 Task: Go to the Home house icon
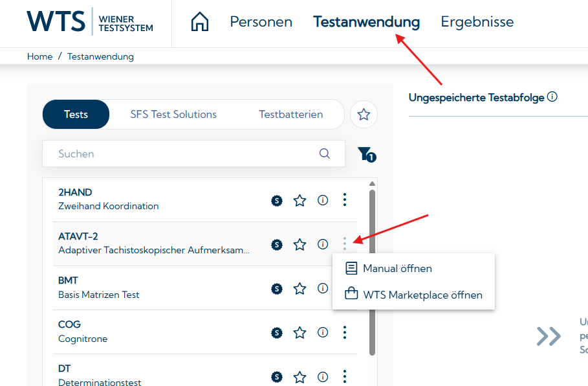pyautogui.click(x=199, y=21)
